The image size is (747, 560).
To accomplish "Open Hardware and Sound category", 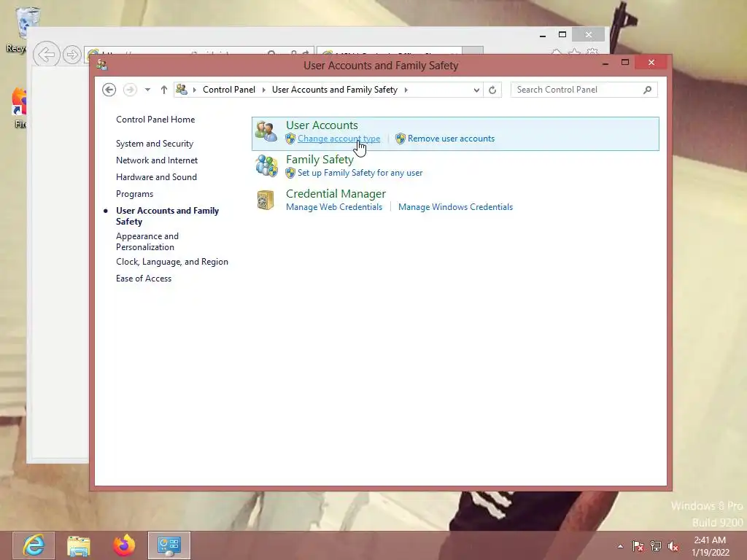I will point(156,177).
